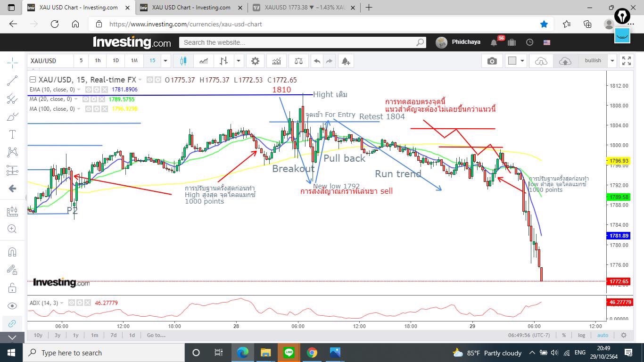Screen dimensions: 644x362
Task: Click the website search box
Action: click(302, 42)
